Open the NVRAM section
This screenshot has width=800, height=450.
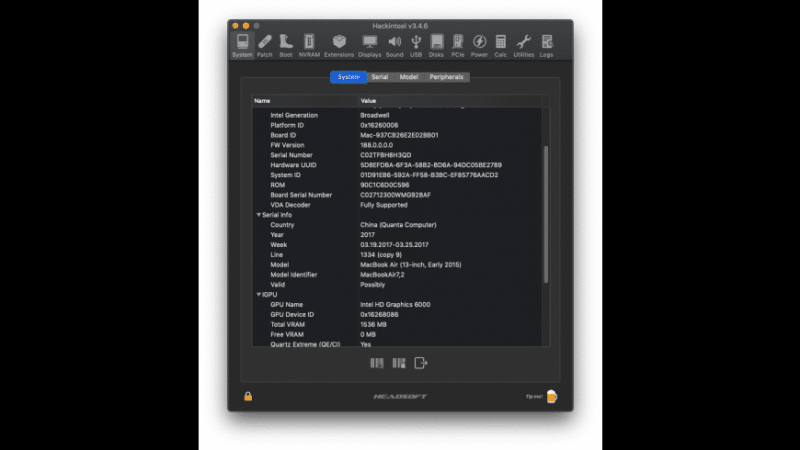pyautogui.click(x=309, y=46)
